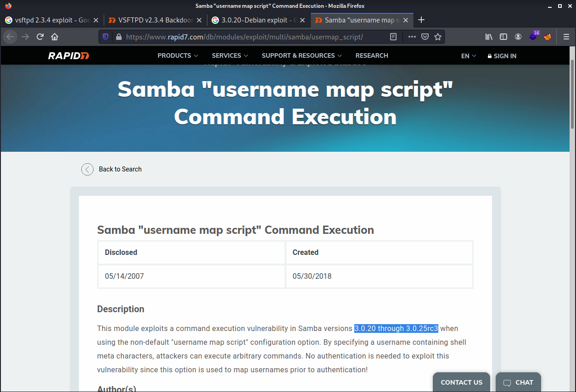Viewport: 576px width, 392px height.
Task: Go back to the previous page
Action: point(10,37)
